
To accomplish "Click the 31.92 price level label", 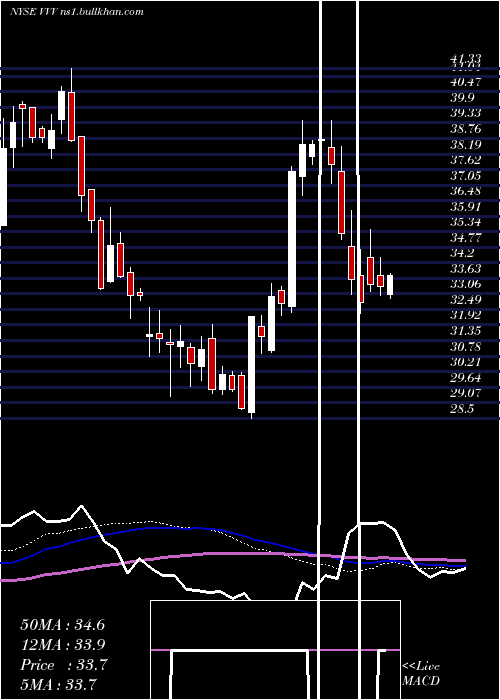I will click(x=466, y=315).
